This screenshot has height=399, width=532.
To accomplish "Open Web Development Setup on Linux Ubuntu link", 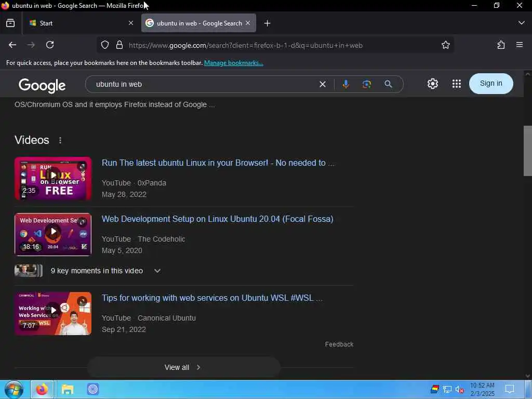I will [218, 219].
